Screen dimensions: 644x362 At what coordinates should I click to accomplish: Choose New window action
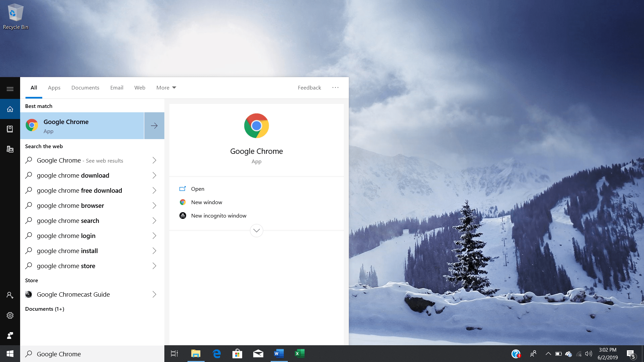[257, 202]
